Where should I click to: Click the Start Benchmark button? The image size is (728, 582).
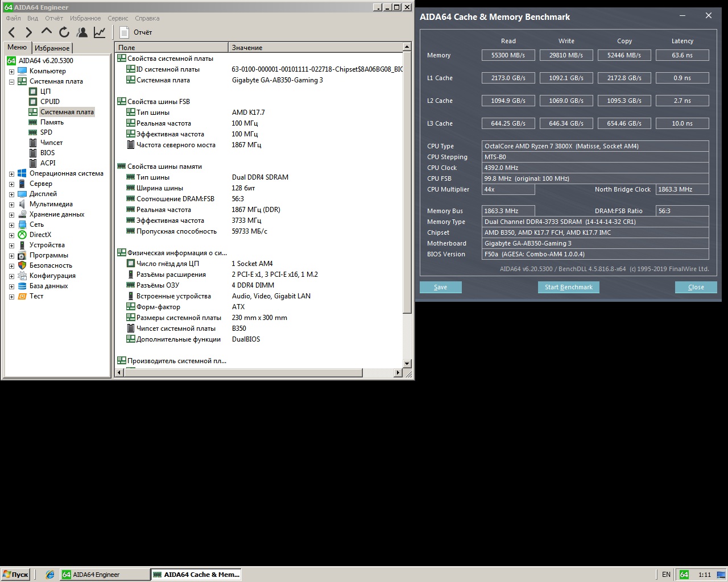tap(569, 287)
